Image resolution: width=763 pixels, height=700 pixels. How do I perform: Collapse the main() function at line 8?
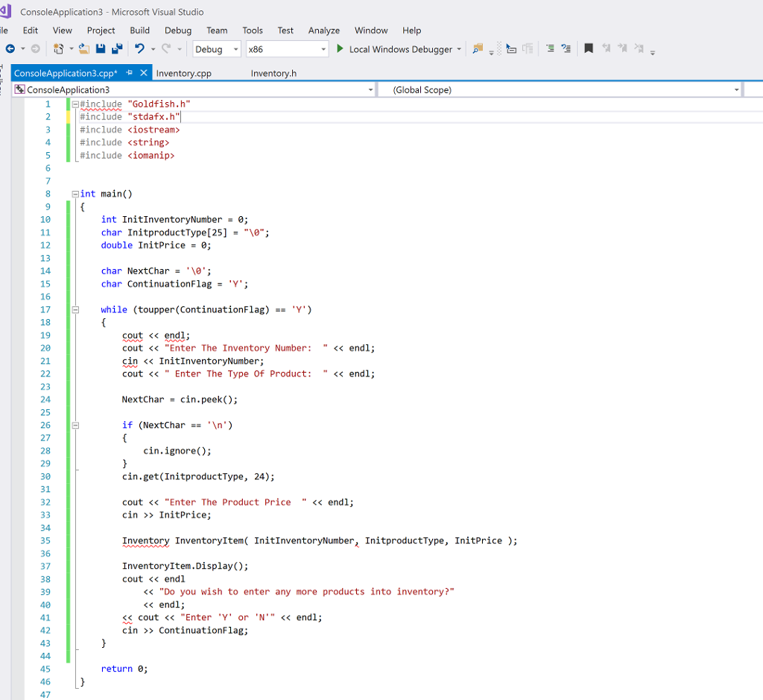tap(75, 194)
